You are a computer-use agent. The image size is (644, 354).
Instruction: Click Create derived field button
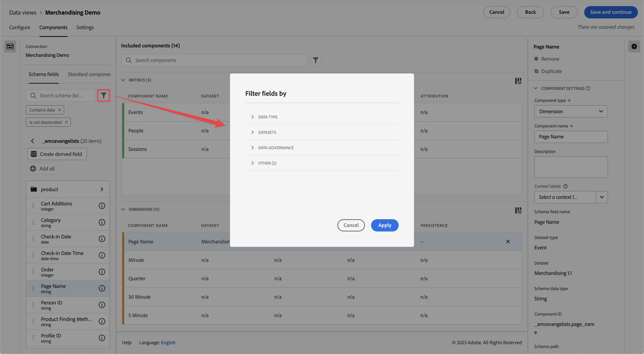57,154
